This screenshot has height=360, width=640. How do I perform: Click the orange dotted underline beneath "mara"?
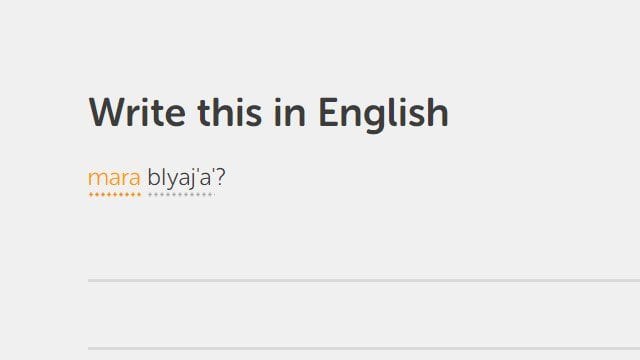click(115, 195)
